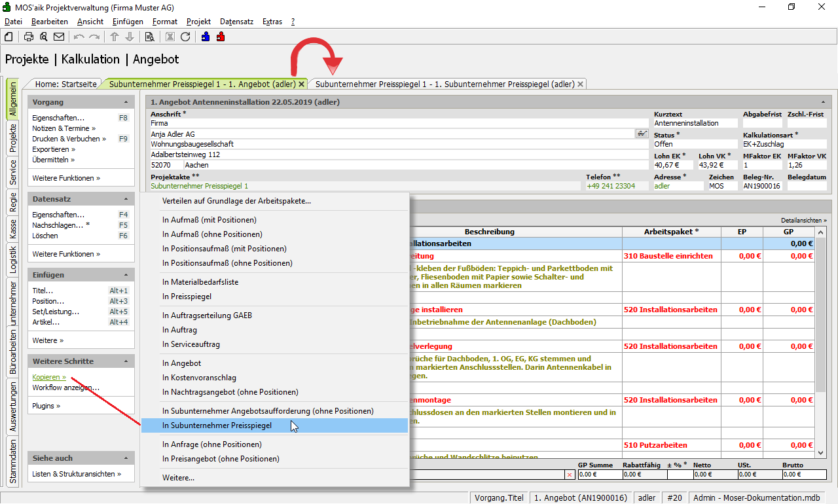The width and height of the screenshot is (838, 504).
Task: Collapse the Weitere Schritte panel
Action: (x=126, y=361)
